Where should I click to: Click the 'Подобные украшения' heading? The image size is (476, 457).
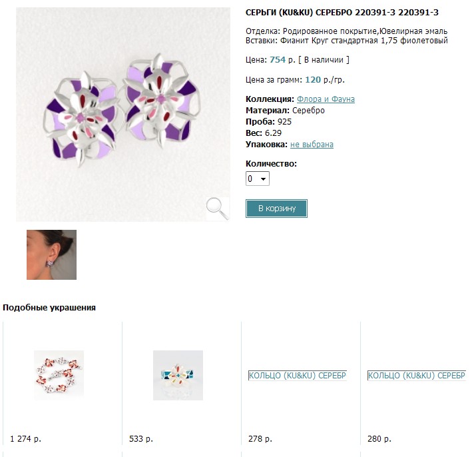49,308
